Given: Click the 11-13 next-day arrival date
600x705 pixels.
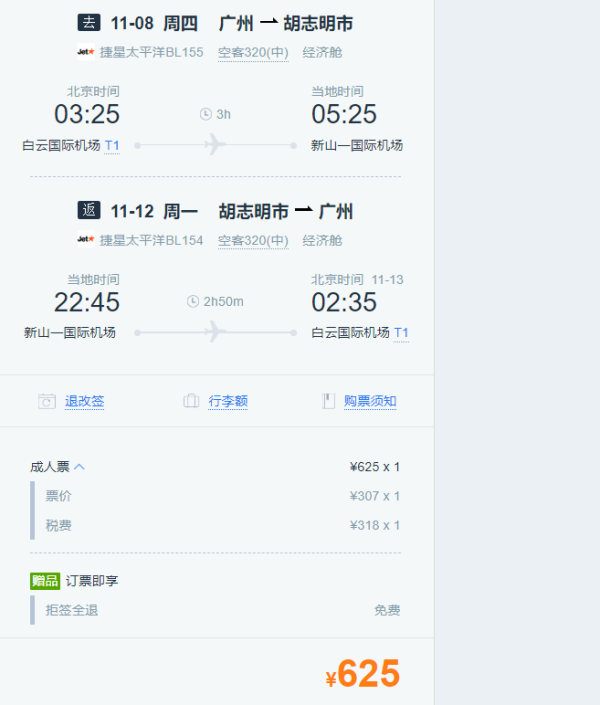Looking at the screenshot, I should (x=388, y=280).
